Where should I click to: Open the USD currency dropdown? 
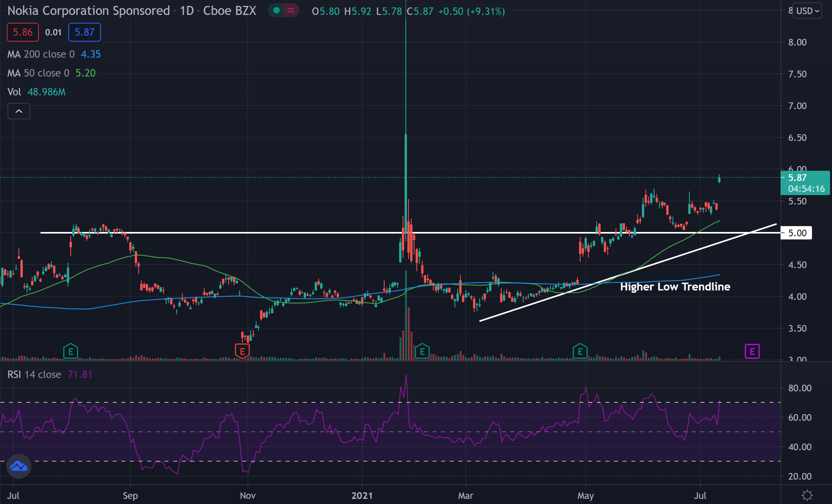807,11
